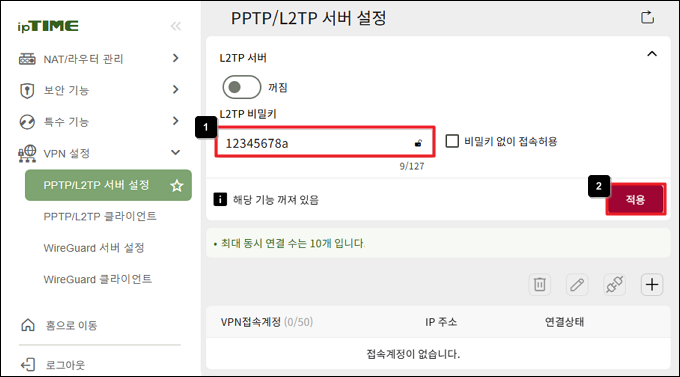680x377 pixels.
Task: Click the L2TP 비밀키 input field
Action: coord(325,142)
